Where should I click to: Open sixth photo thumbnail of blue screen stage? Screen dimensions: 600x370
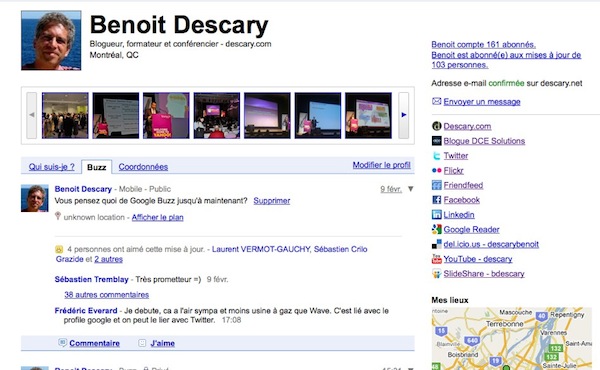click(x=318, y=115)
